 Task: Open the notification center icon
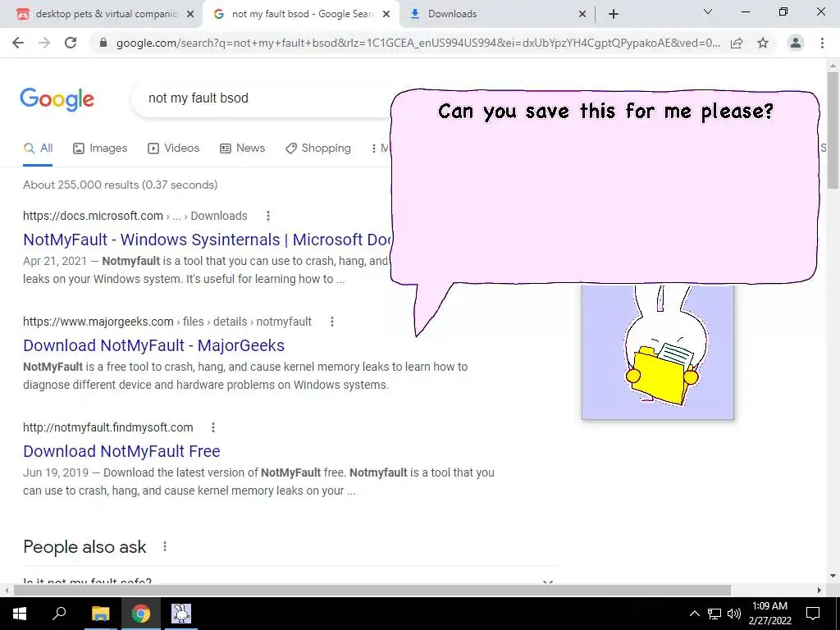tap(813, 614)
